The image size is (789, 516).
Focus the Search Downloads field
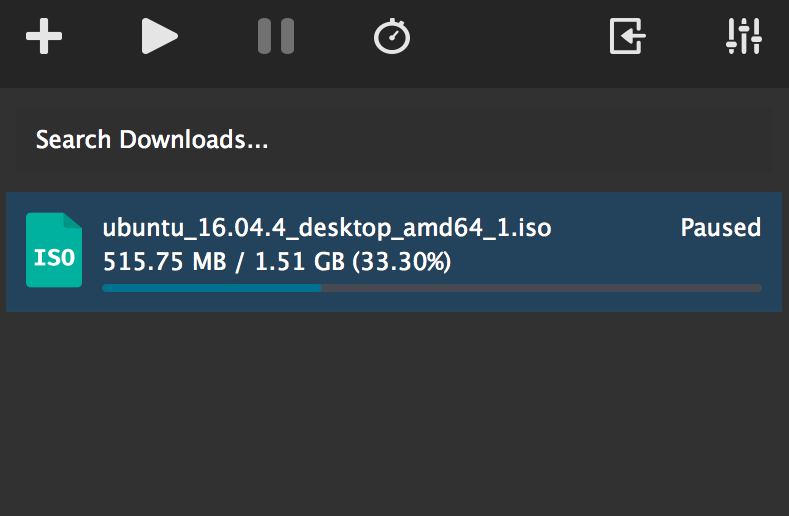(x=152, y=140)
